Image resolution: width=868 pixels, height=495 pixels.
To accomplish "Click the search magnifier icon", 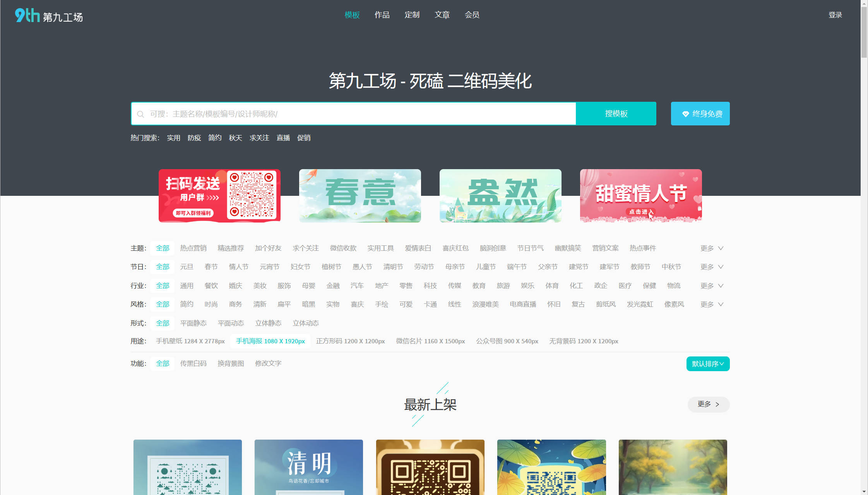I will [x=140, y=114].
